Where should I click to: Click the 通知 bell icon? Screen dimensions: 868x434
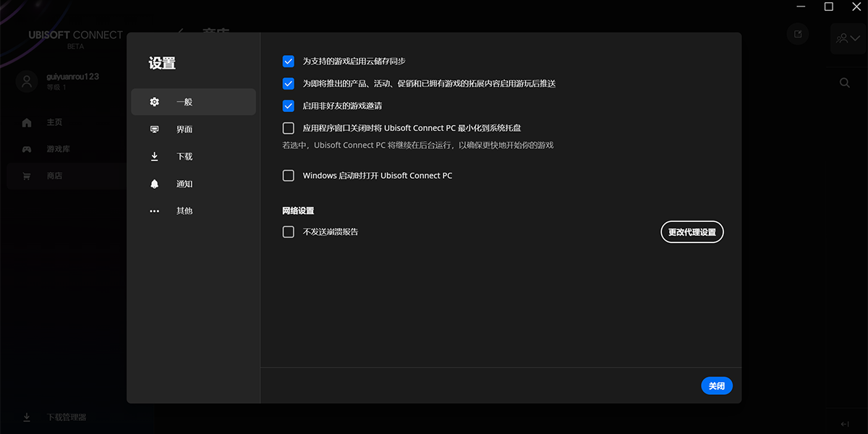[154, 184]
